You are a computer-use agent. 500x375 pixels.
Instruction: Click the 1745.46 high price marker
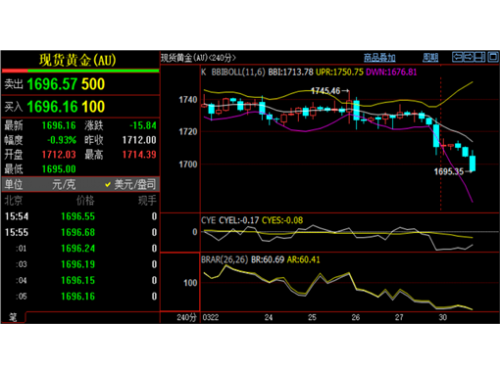325,91
